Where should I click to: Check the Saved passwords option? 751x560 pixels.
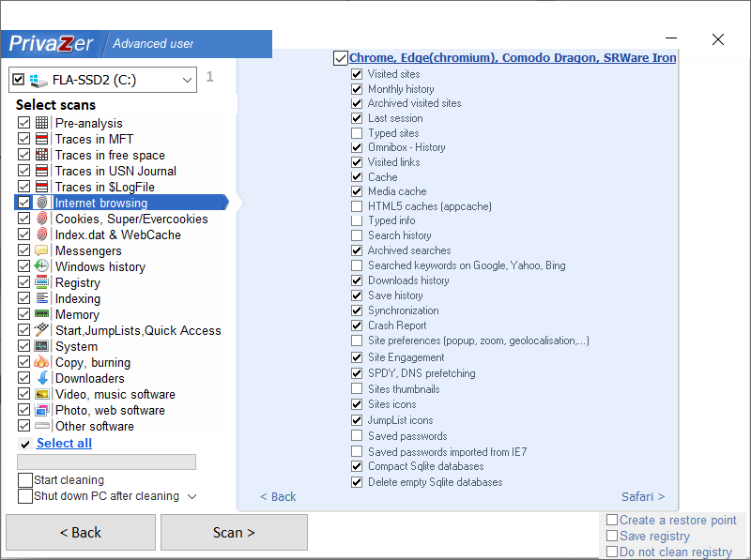tap(357, 436)
